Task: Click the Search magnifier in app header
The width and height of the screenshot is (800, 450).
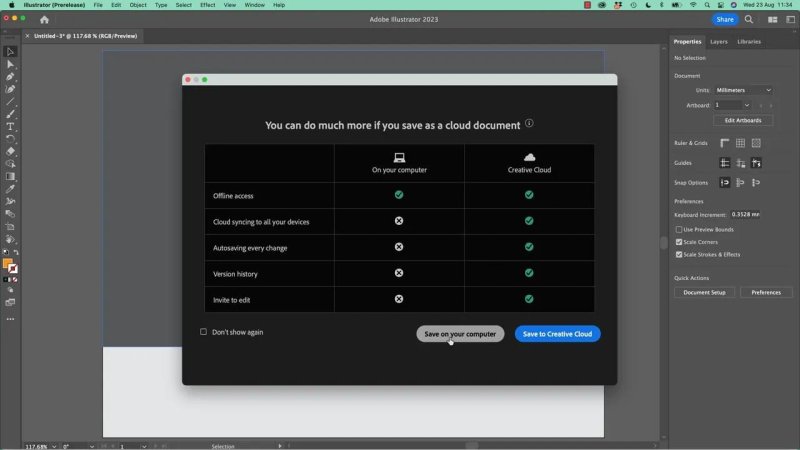Action: pyautogui.click(x=748, y=19)
